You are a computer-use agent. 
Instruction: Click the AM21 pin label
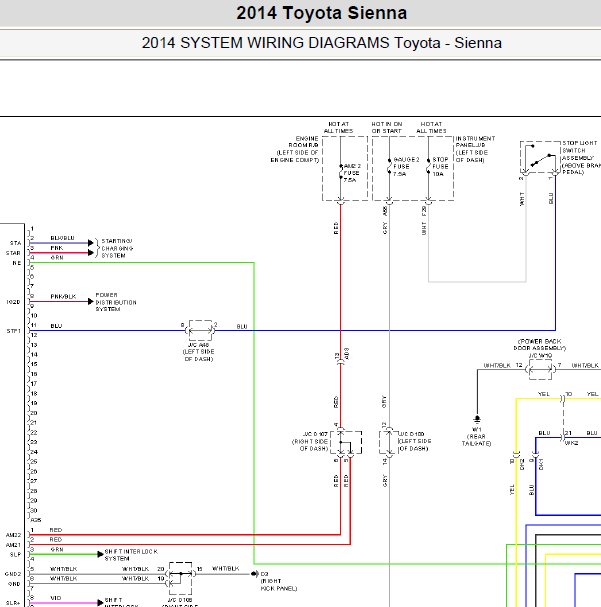(x=13, y=545)
